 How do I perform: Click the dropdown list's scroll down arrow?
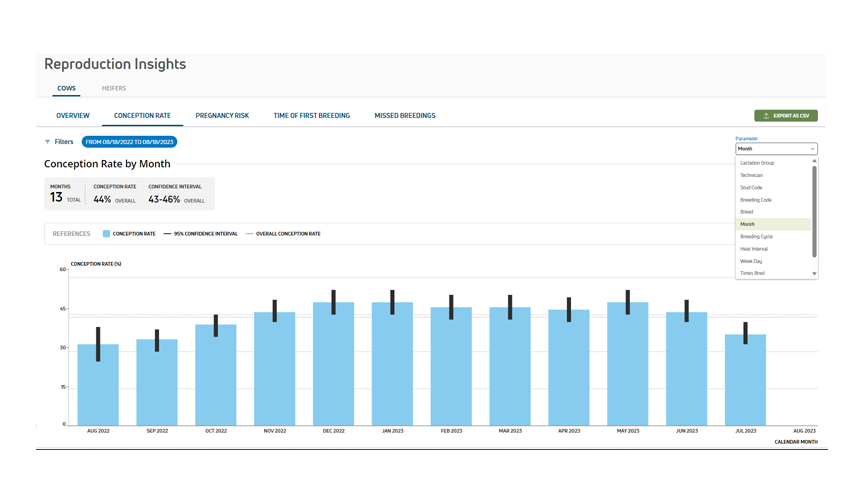(814, 274)
